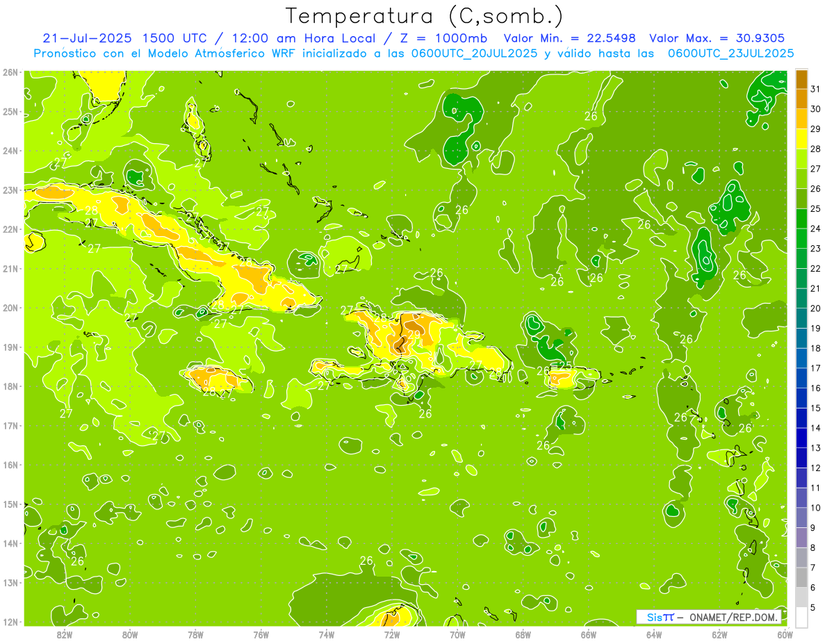Click the '24' colorbar scale label
This screenshot has width=834, height=644.
[x=815, y=229]
